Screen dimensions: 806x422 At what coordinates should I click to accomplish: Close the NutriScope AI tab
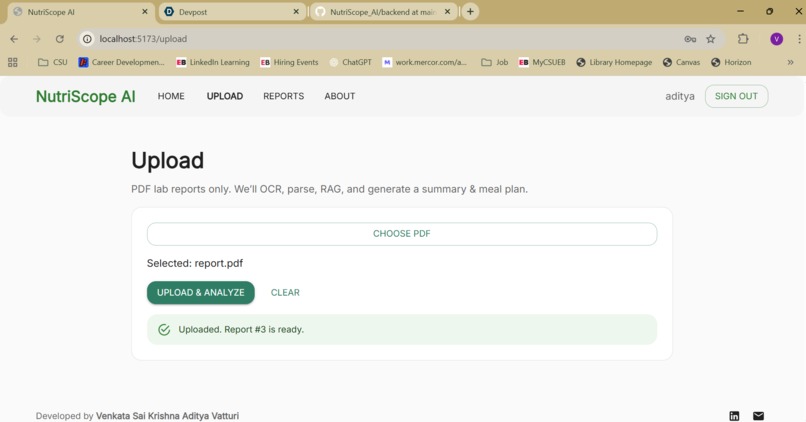click(144, 11)
